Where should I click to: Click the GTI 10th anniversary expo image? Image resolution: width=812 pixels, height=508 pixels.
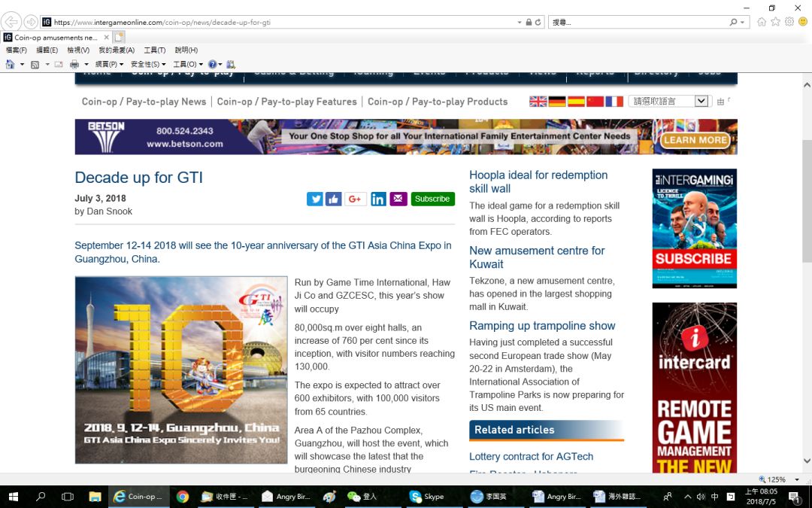[x=181, y=370]
